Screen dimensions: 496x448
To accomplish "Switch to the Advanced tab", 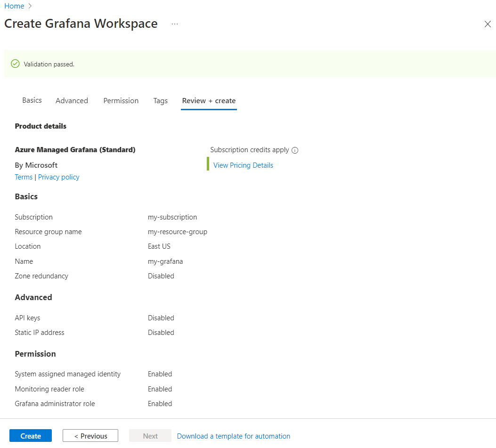I will [x=72, y=101].
